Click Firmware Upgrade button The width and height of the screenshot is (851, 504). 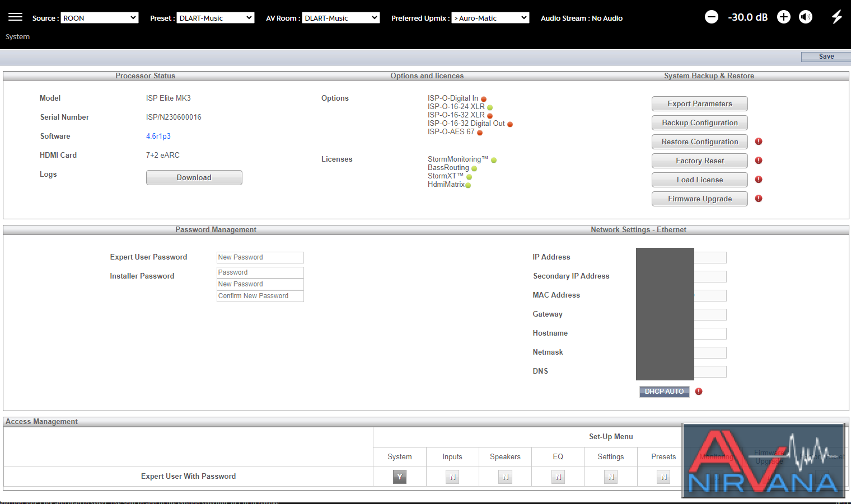(700, 199)
